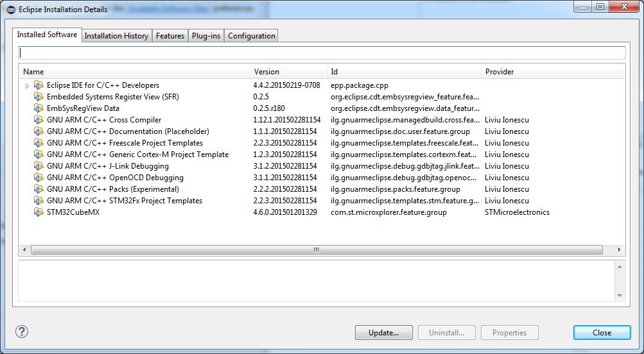This screenshot has height=354, width=644.
Task: Click version 4.6.0.201501201329
Action: (284, 212)
